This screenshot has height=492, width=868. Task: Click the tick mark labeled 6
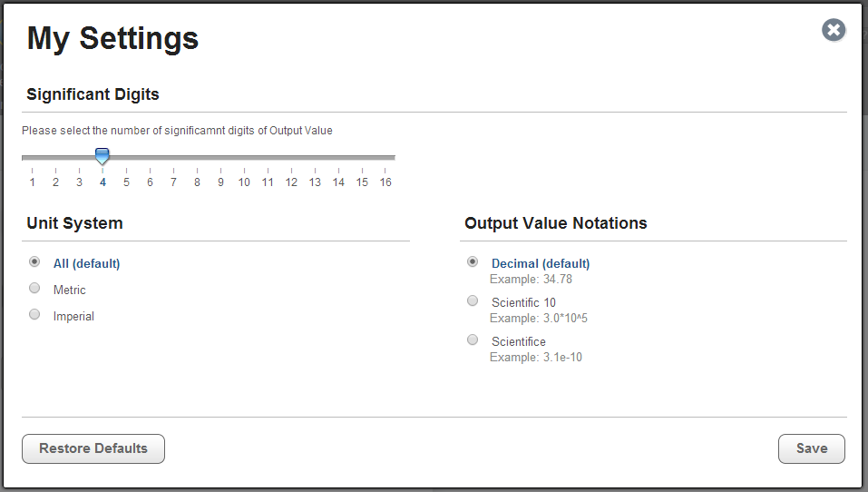(x=150, y=170)
